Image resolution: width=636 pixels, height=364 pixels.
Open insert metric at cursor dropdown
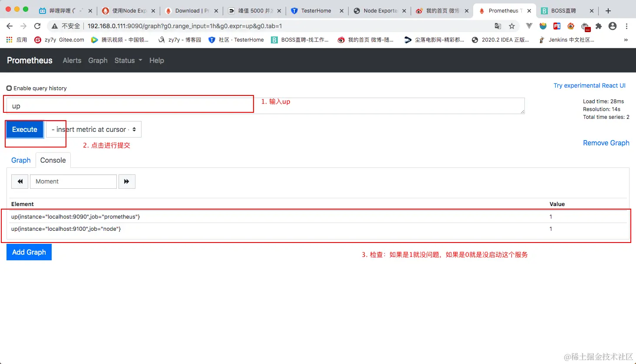click(x=94, y=129)
